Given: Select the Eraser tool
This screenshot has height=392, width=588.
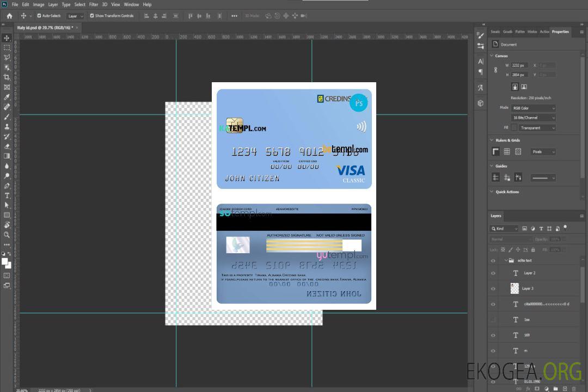Looking at the screenshot, I should point(7,146).
